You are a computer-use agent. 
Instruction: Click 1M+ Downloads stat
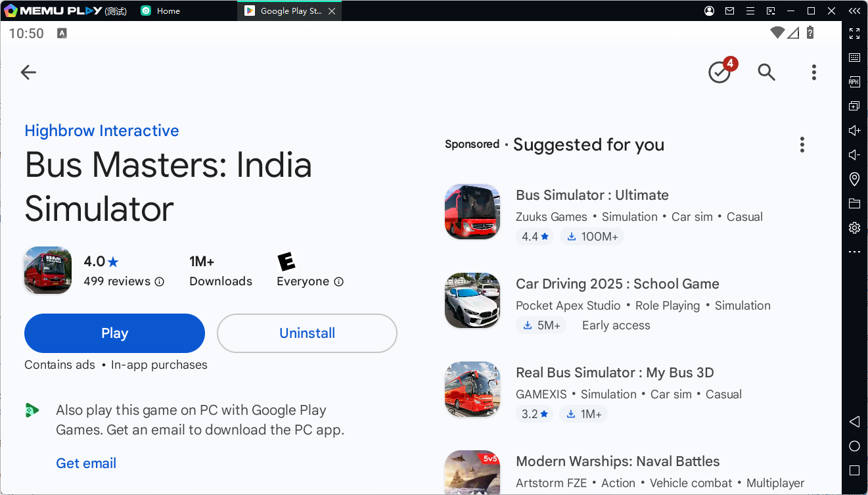[221, 271]
